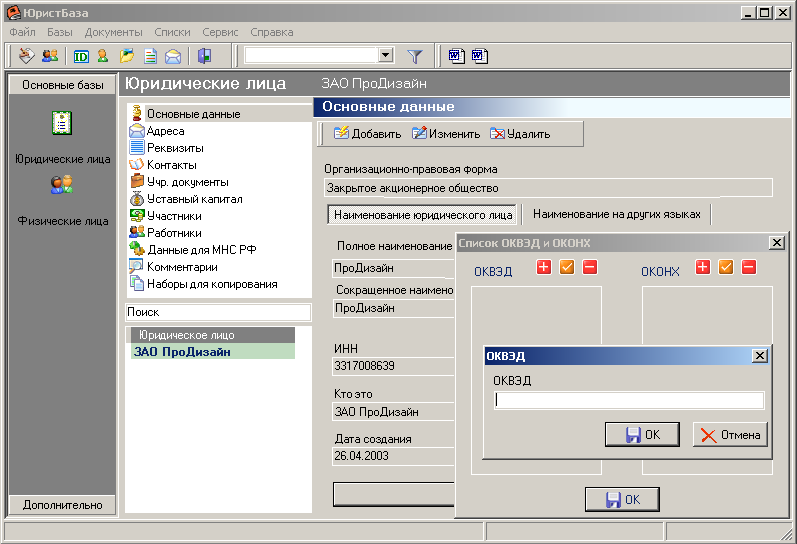The height and width of the screenshot is (544, 797).
Task: Open the Списки menu
Action: coord(172,32)
